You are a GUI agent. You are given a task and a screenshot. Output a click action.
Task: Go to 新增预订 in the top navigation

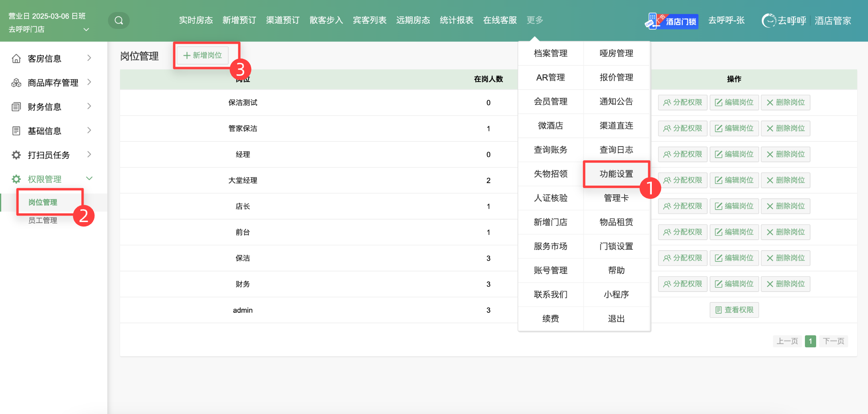[x=239, y=20]
